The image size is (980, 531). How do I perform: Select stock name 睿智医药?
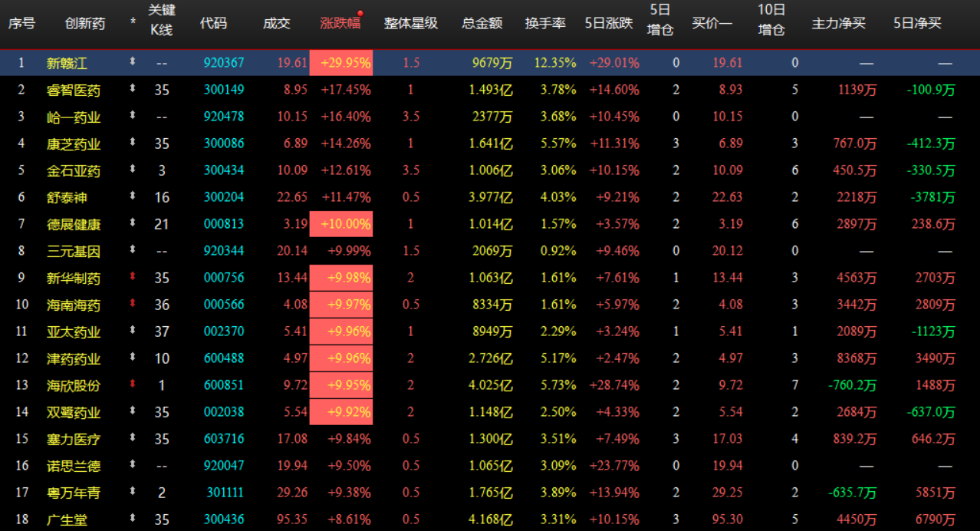(74, 90)
